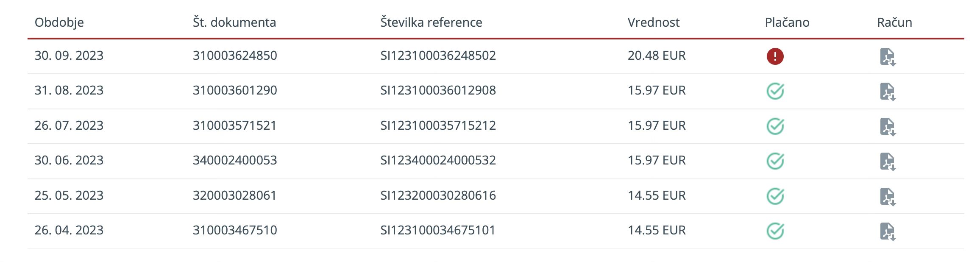Download PDF invoice for 25. 05. 2023
Screen dimensions: 980x262
coord(887,197)
